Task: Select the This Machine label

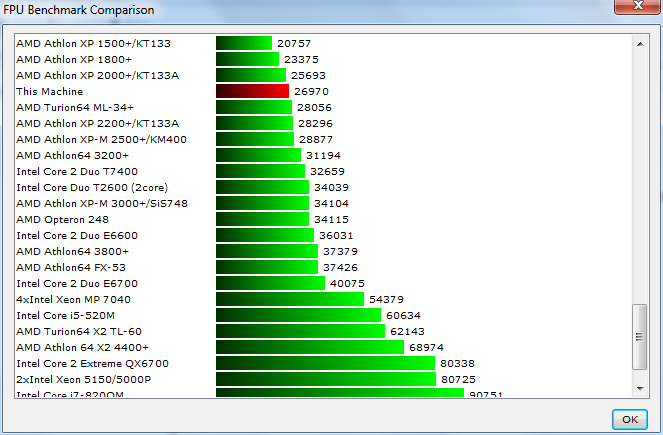Action: click(49, 92)
